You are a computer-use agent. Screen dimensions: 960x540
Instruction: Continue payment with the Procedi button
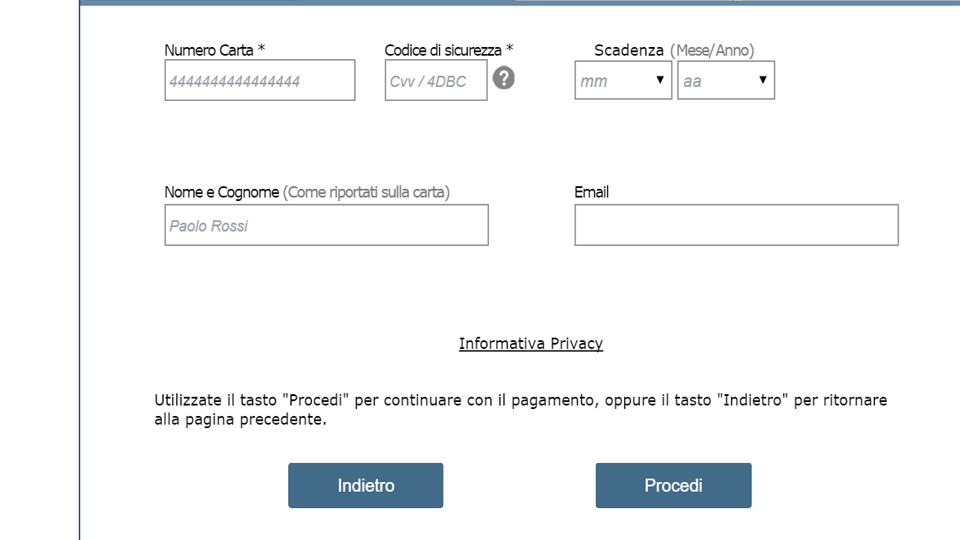point(673,486)
